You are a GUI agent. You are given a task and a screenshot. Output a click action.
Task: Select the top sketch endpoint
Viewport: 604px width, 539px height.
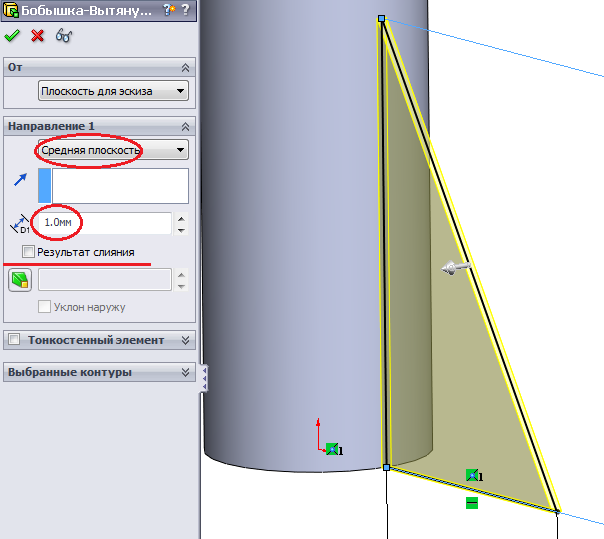[381, 18]
